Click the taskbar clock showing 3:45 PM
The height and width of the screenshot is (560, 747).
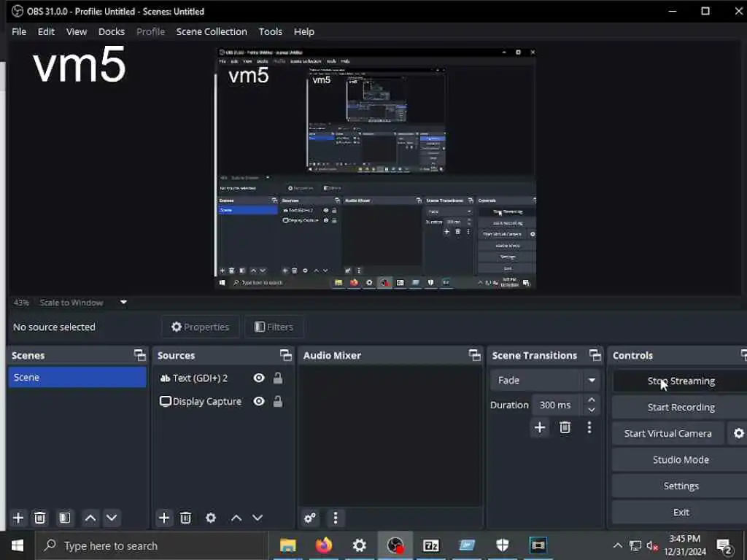[684, 545]
